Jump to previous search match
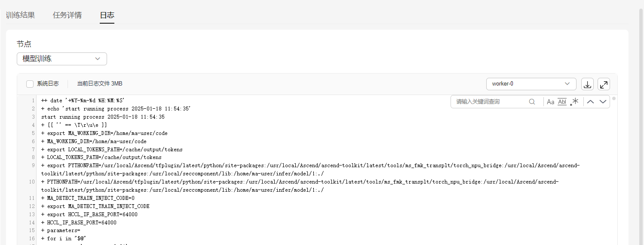 (x=590, y=102)
